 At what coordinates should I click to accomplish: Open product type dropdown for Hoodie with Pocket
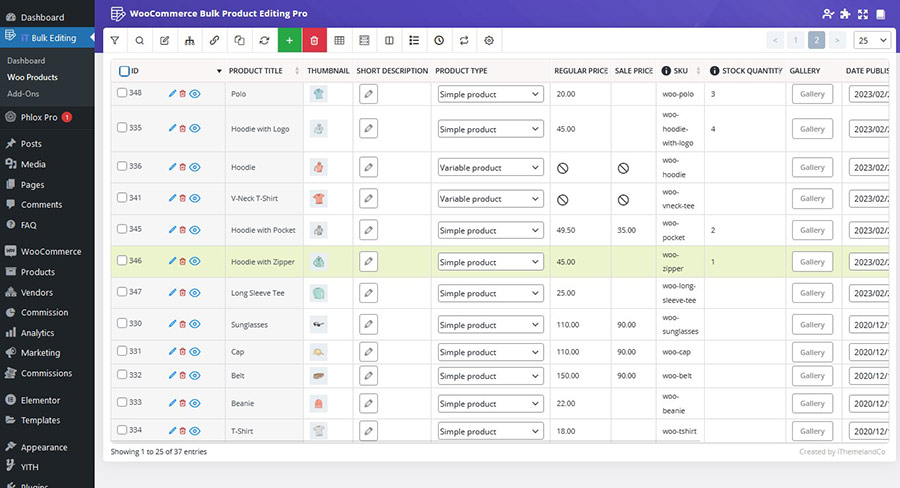[x=490, y=230]
